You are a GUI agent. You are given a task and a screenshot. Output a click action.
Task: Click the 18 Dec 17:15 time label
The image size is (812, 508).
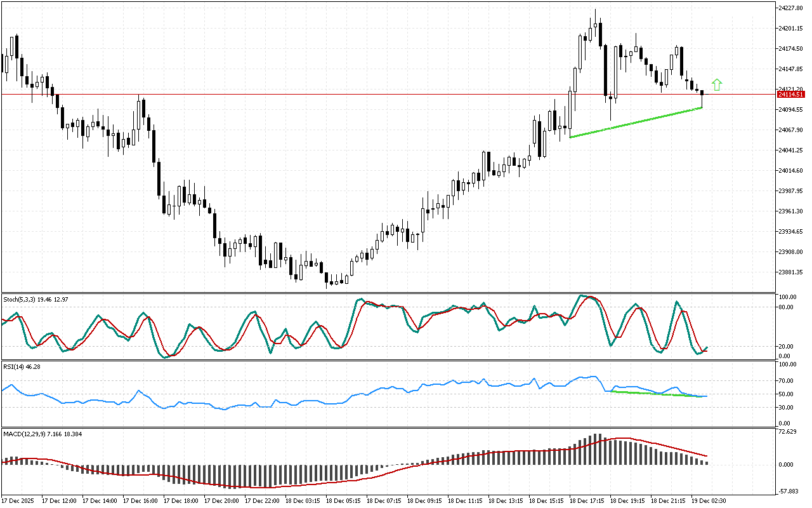(587, 501)
